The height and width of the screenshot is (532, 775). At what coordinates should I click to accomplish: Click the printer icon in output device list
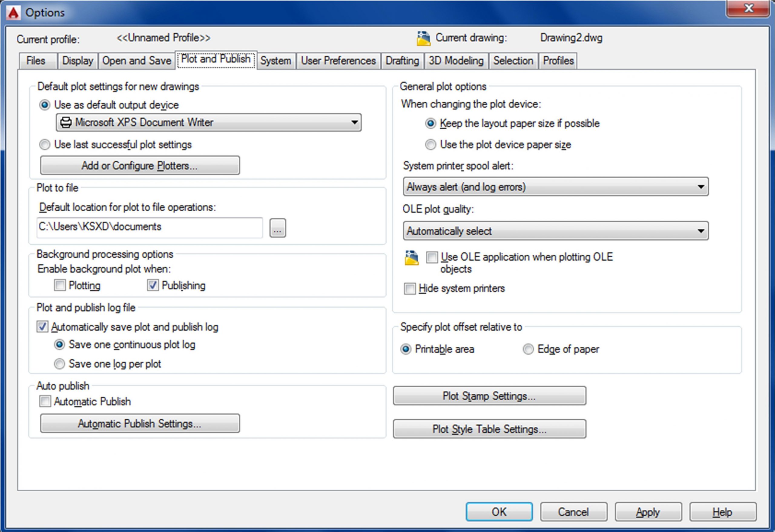pos(66,122)
